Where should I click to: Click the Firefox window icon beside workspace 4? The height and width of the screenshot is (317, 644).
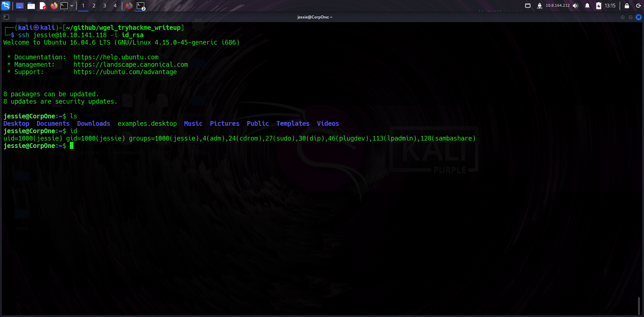click(x=129, y=6)
